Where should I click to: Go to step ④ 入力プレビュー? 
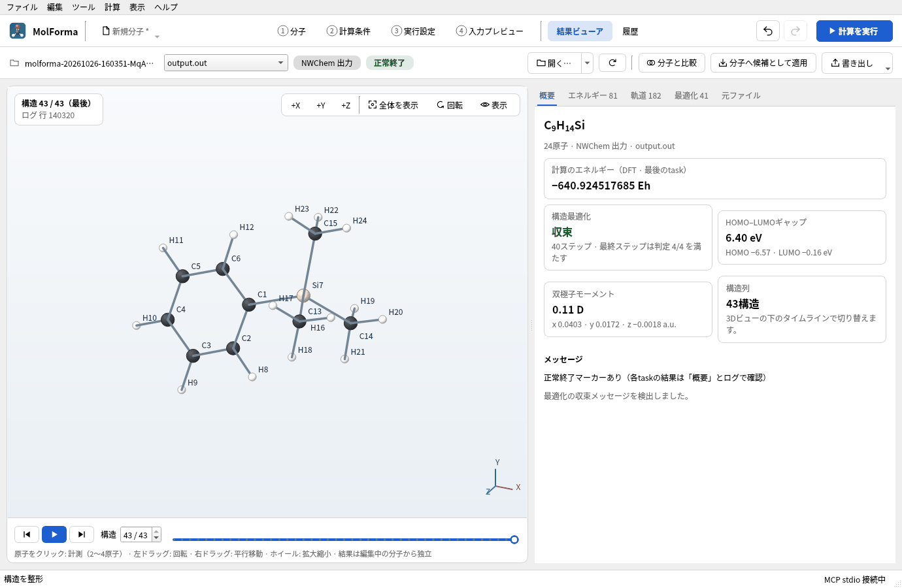point(490,31)
